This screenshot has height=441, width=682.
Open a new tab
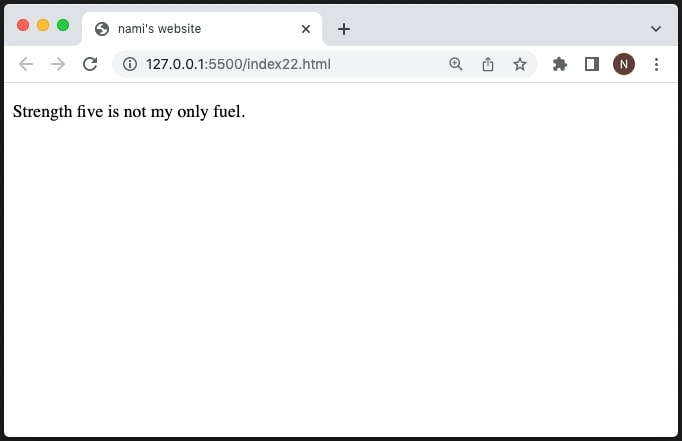pos(344,29)
